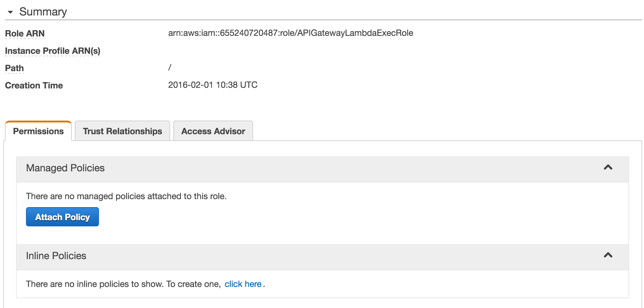Click the no inline policies message text

click(x=122, y=284)
